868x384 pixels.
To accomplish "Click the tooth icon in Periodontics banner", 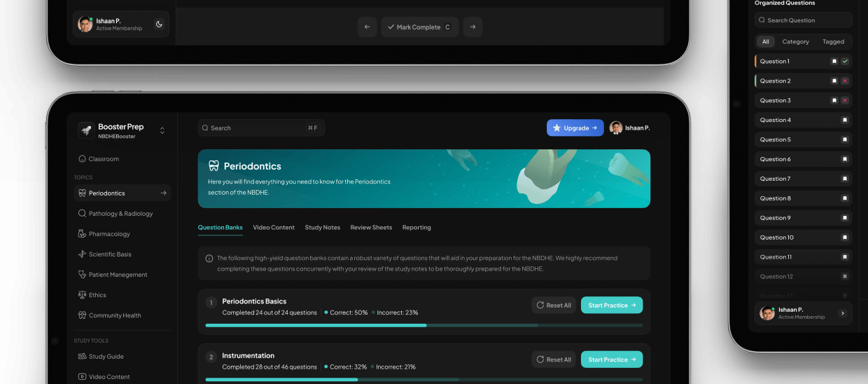I will point(213,166).
